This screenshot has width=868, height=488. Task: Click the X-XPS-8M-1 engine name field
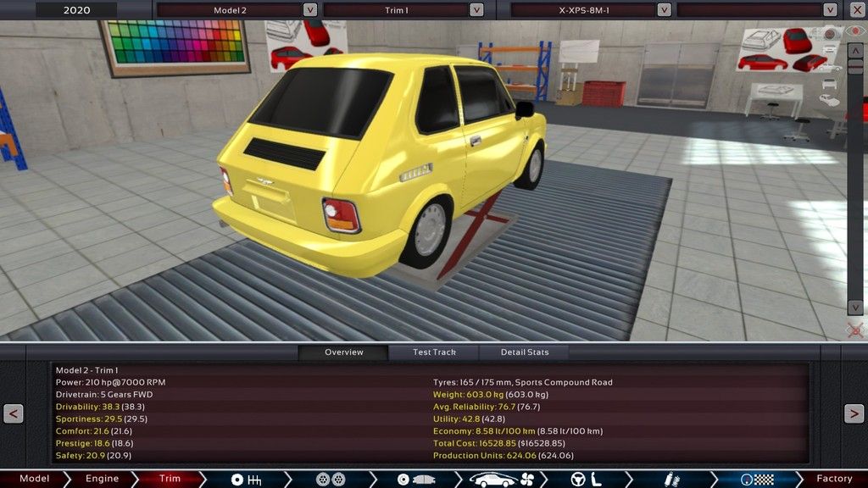click(583, 10)
